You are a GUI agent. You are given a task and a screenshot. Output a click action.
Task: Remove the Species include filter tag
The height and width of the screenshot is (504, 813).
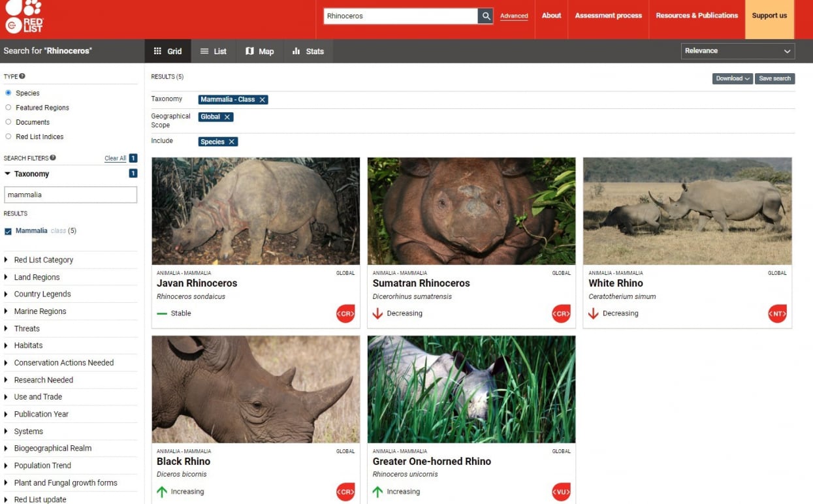click(232, 142)
